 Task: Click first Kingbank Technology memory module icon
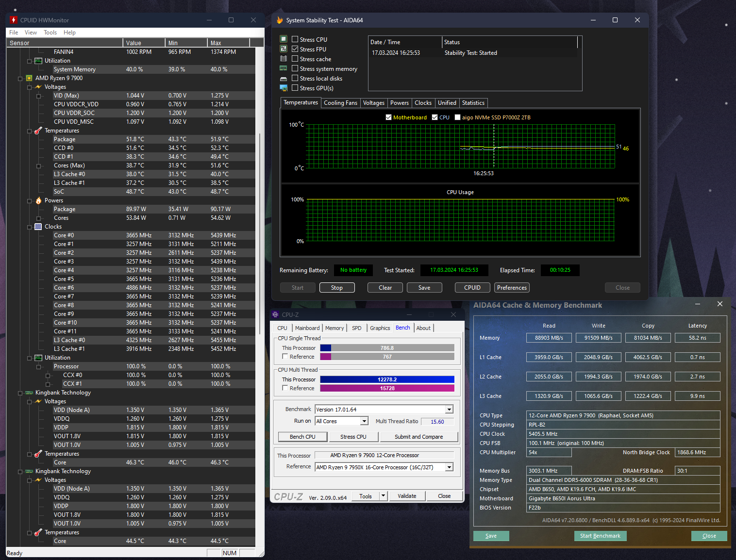point(29,393)
